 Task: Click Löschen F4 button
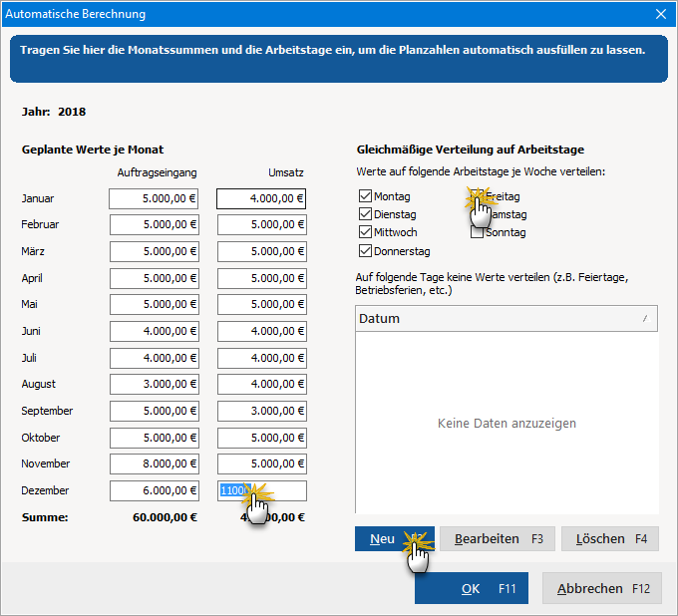pos(609,538)
